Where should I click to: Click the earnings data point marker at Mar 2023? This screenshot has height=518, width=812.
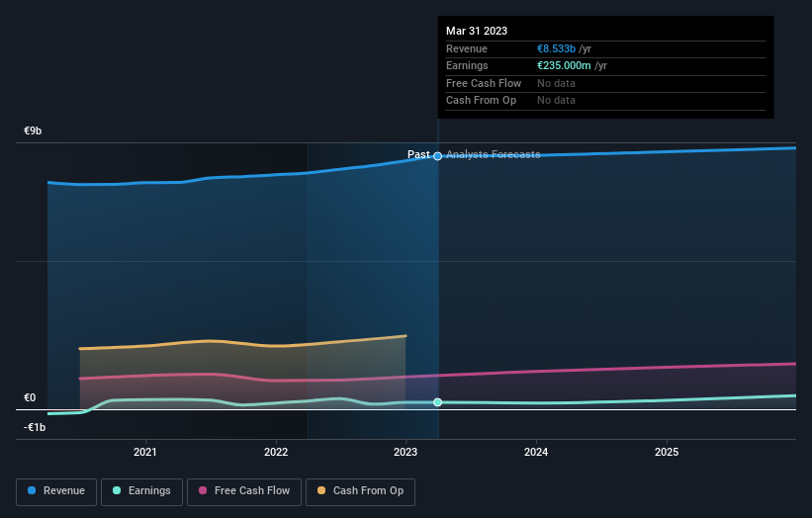coord(437,402)
